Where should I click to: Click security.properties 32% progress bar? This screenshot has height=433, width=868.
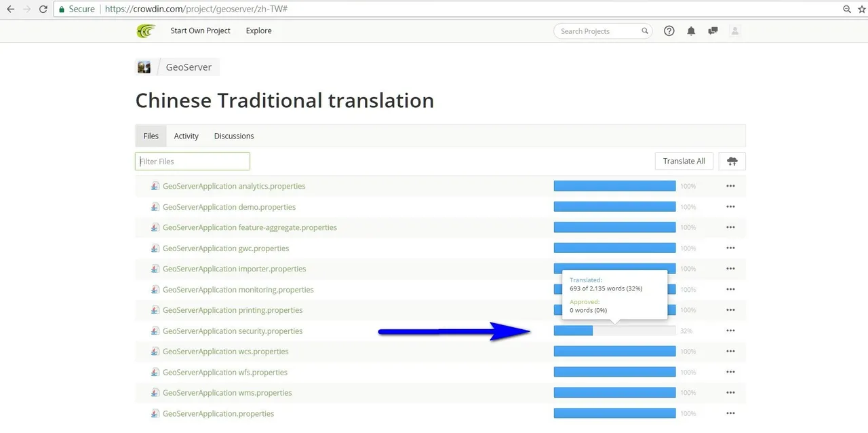click(615, 331)
